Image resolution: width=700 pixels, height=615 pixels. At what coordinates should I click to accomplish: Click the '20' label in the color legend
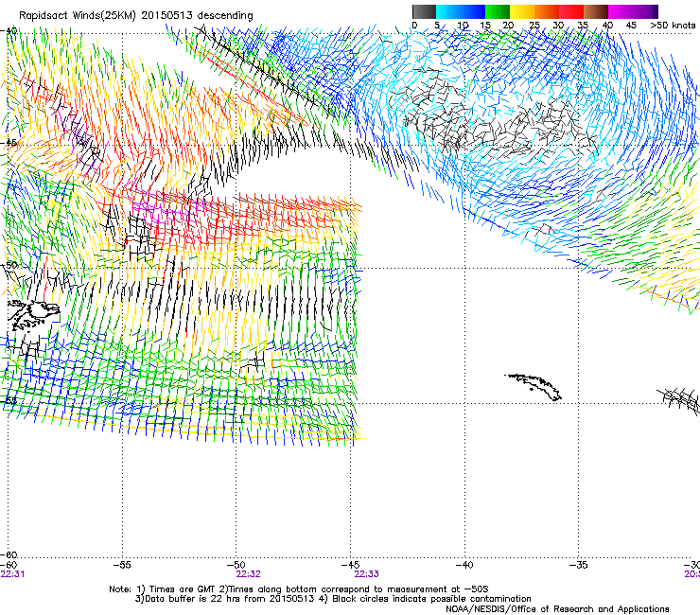coord(508,26)
